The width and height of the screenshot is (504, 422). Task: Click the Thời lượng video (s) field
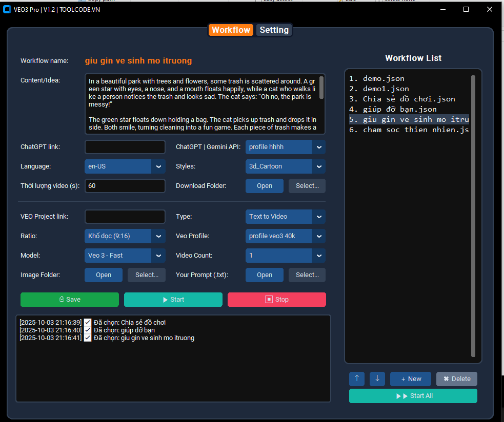coord(125,186)
